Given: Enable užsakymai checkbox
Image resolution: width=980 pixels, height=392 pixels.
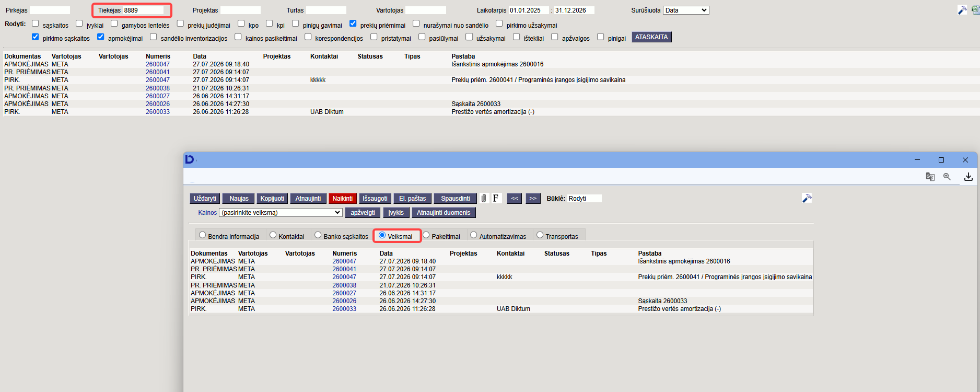Looking at the screenshot, I should [469, 37].
